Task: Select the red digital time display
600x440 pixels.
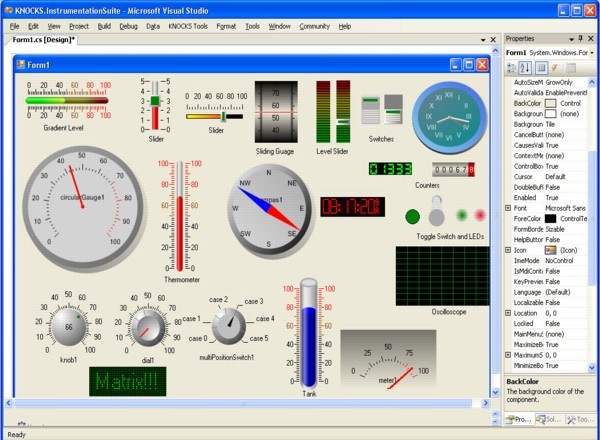Action: pos(352,207)
